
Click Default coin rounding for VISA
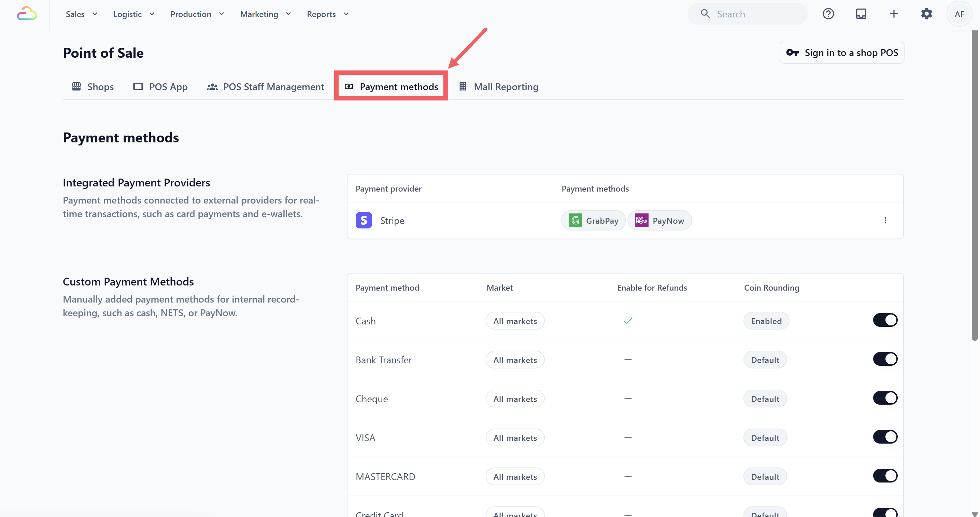pyautogui.click(x=765, y=438)
